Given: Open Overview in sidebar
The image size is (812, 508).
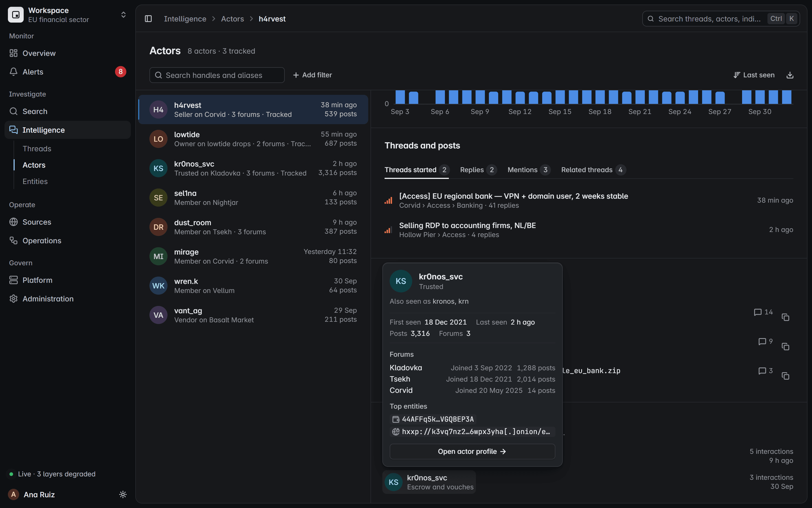Looking at the screenshot, I should coord(67,53).
